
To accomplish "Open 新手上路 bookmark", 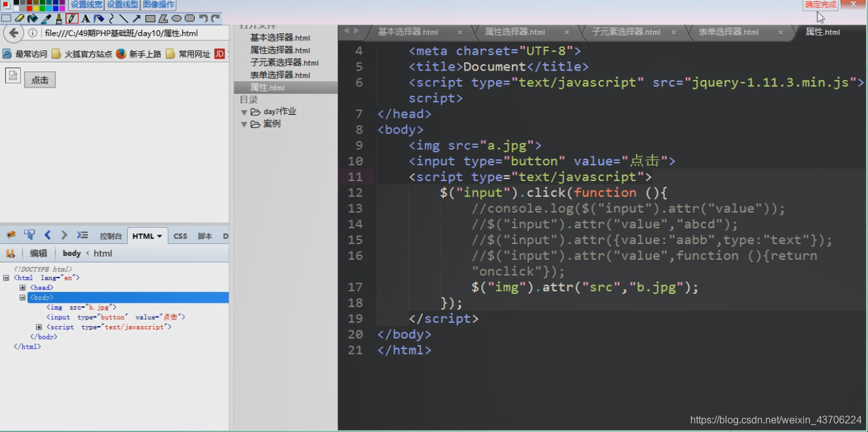I will tap(139, 54).
